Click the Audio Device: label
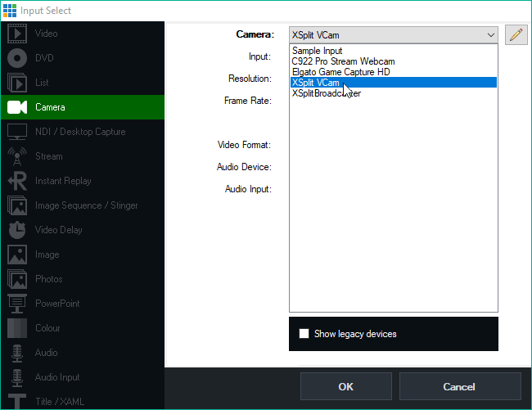Image resolution: width=532 pixels, height=410 pixels. pos(244,167)
